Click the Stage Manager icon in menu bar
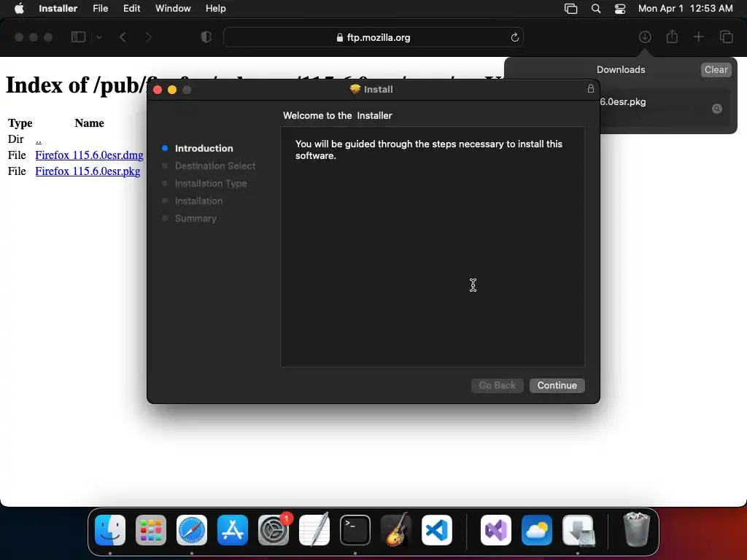This screenshot has height=560, width=747. (570, 9)
